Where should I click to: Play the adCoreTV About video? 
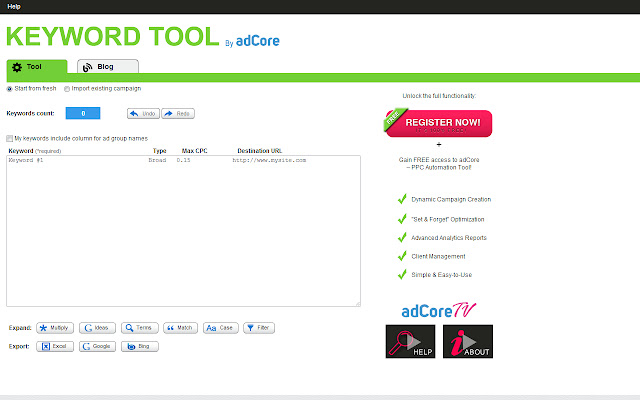[468, 342]
